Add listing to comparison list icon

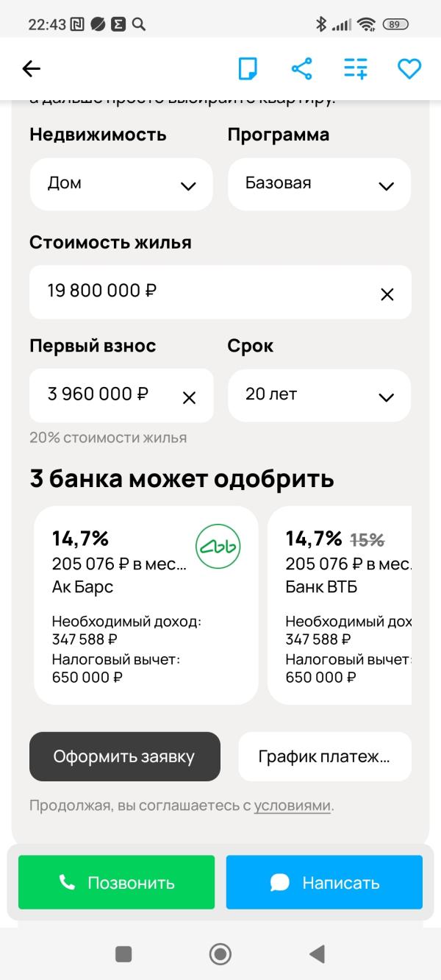(356, 69)
